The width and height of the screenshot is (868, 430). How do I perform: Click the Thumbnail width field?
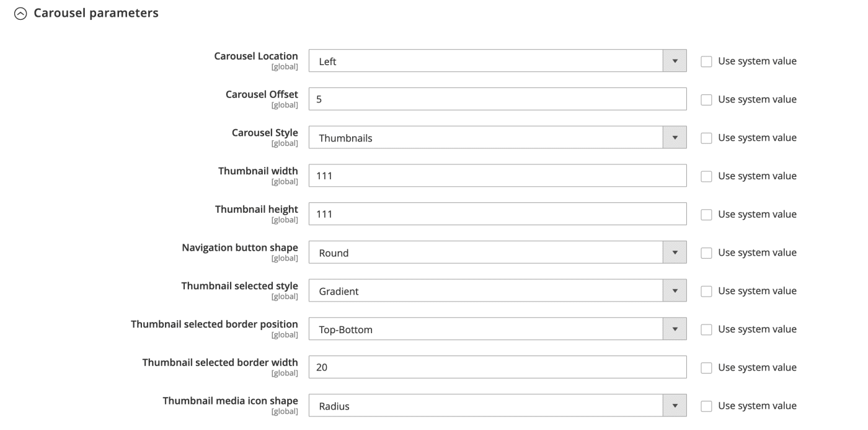498,176
